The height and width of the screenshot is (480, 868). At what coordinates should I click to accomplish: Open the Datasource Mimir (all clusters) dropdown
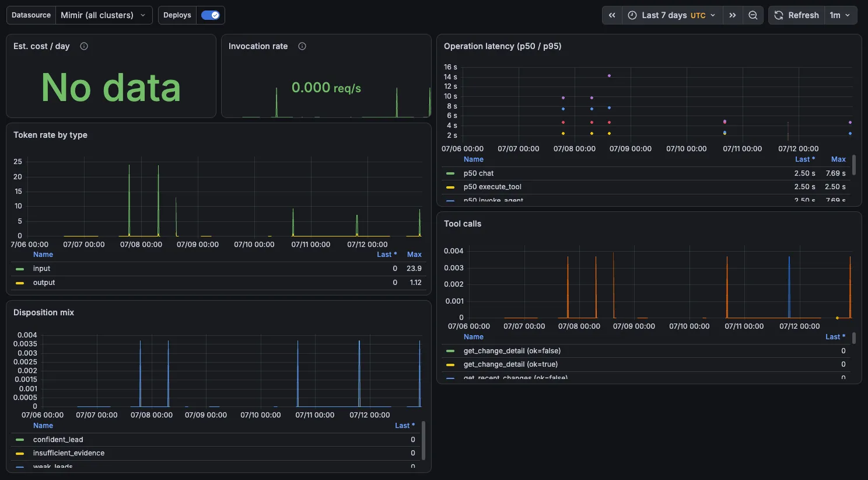[104, 15]
